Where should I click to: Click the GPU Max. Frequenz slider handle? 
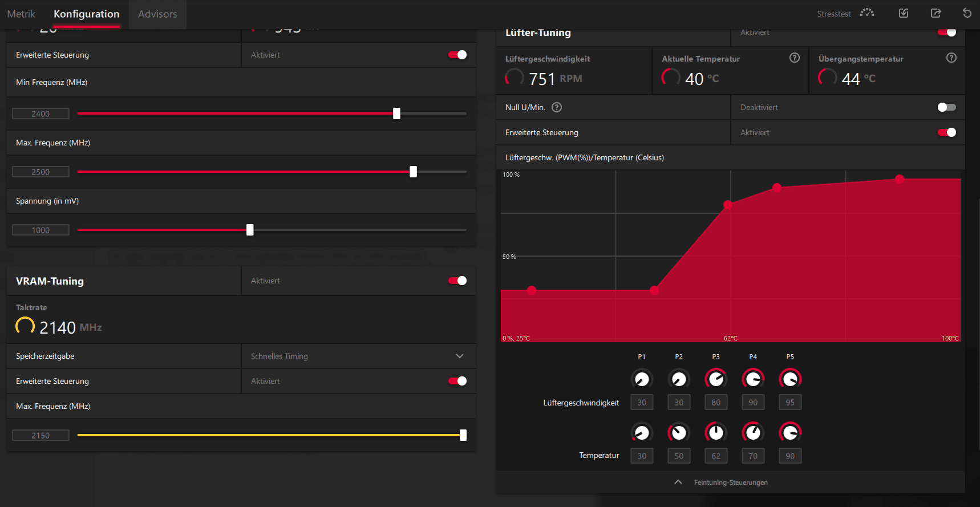click(413, 172)
